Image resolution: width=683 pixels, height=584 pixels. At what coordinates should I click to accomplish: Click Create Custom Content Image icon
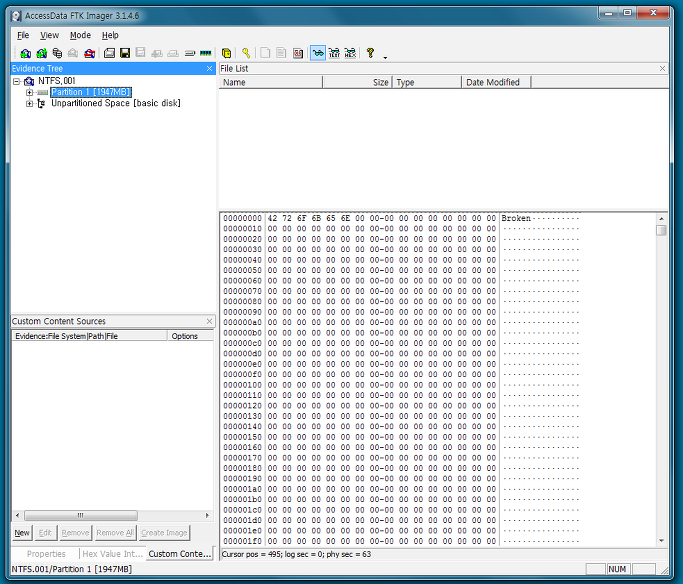point(173,53)
